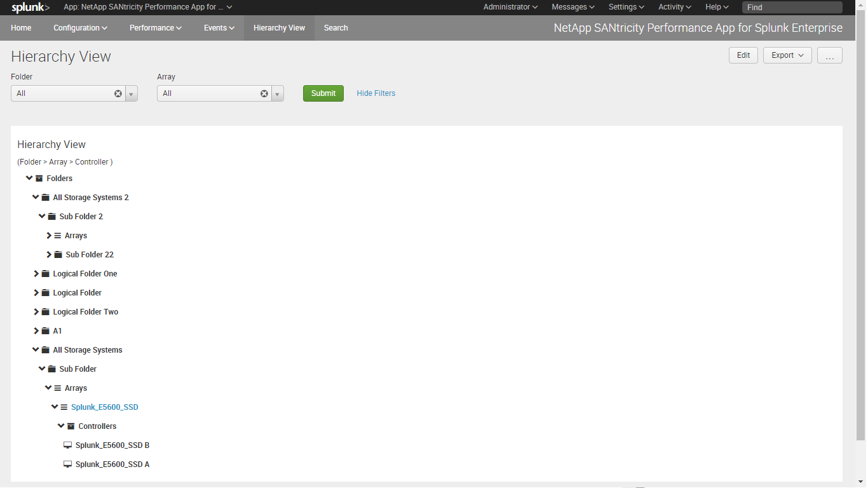Select Splunk_E5600_SSD B controller
868x488 pixels.
pyautogui.click(x=112, y=445)
